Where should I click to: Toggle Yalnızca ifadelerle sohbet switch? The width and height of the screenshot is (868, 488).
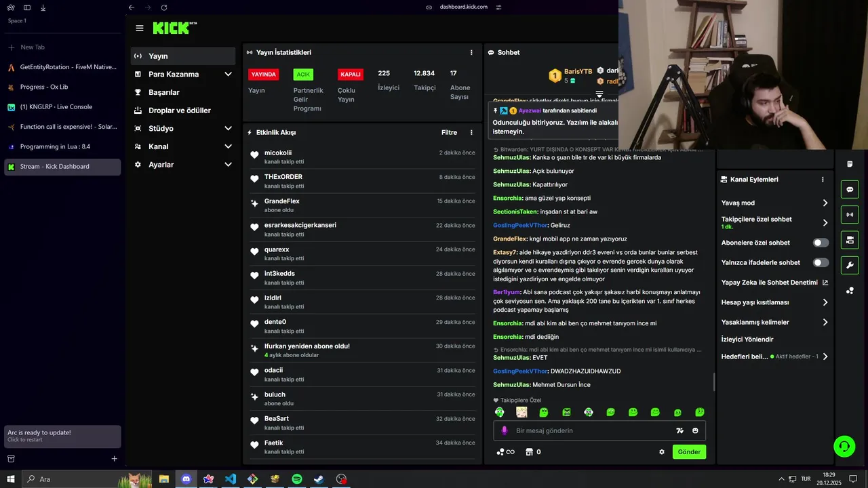pyautogui.click(x=821, y=262)
